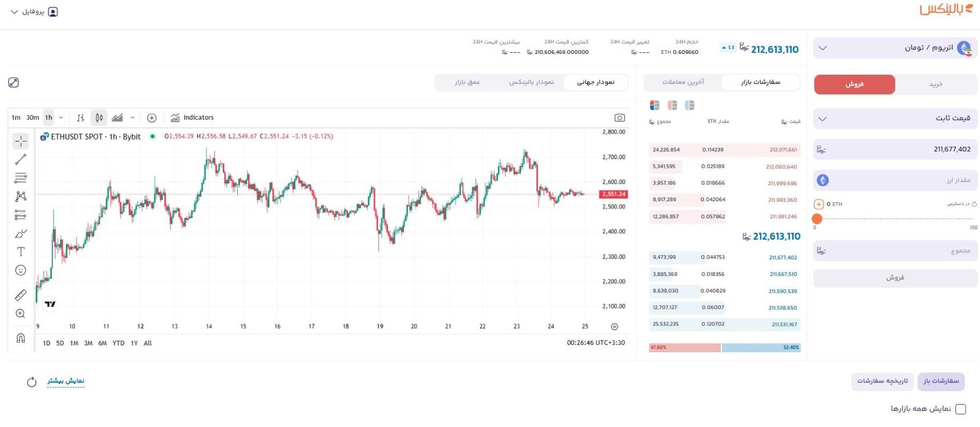This screenshot has width=980, height=427.
Task: Expand the اتریوم / تومان market selector
Action: click(896, 48)
